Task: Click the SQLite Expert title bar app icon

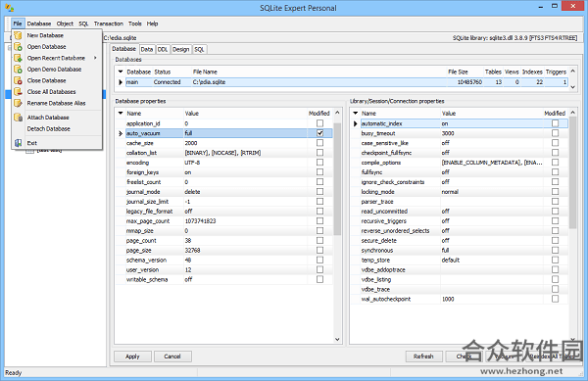Action: 10,8
